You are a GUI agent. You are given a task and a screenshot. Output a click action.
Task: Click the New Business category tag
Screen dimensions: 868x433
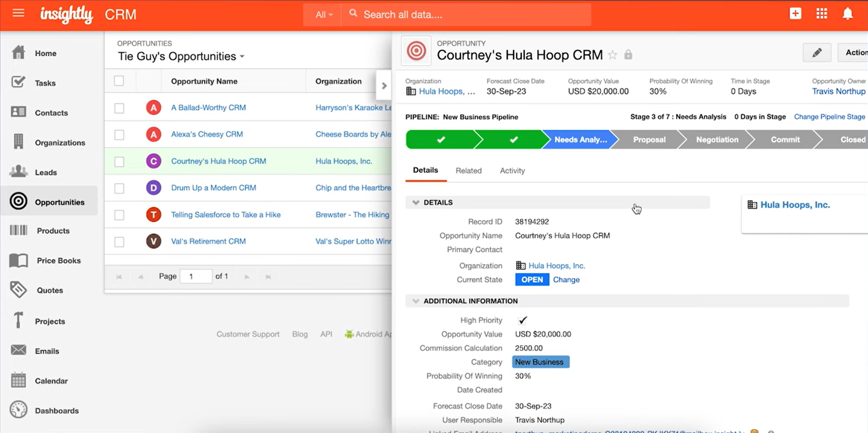[541, 362]
